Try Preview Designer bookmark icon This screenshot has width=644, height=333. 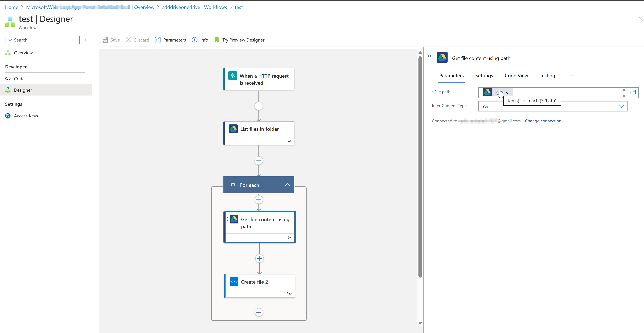pos(217,40)
